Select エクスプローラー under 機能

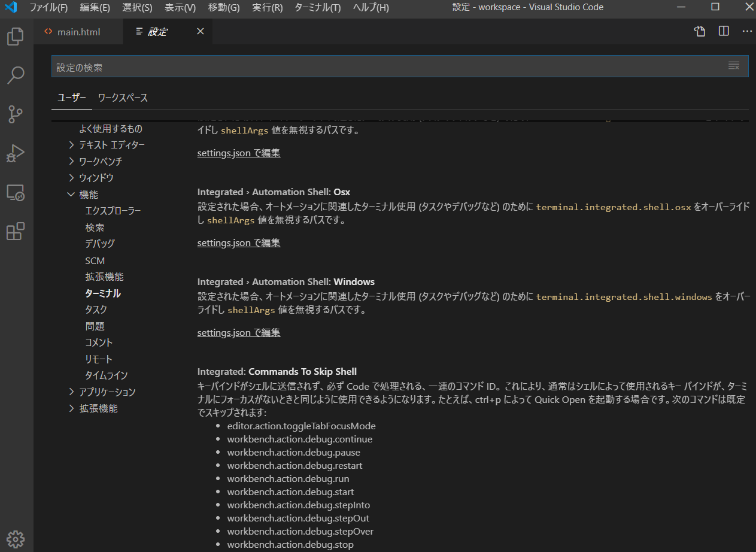click(x=114, y=211)
